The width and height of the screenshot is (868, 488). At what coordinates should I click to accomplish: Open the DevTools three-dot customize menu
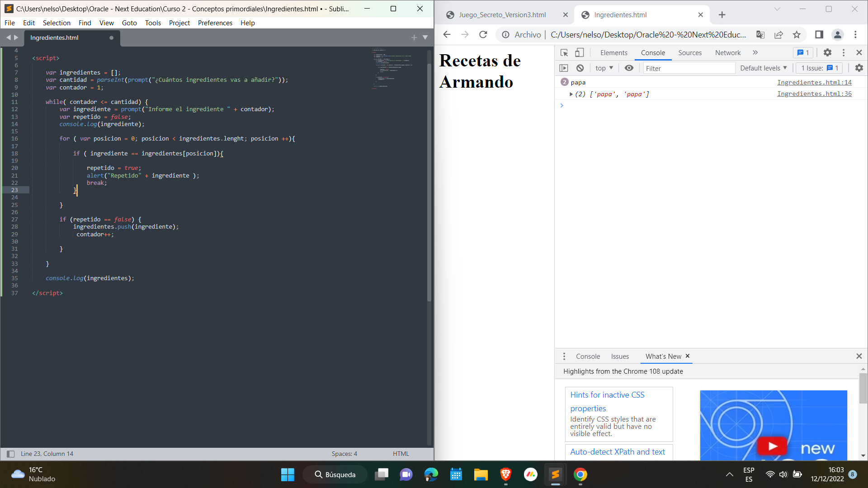click(x=844, y=53)
